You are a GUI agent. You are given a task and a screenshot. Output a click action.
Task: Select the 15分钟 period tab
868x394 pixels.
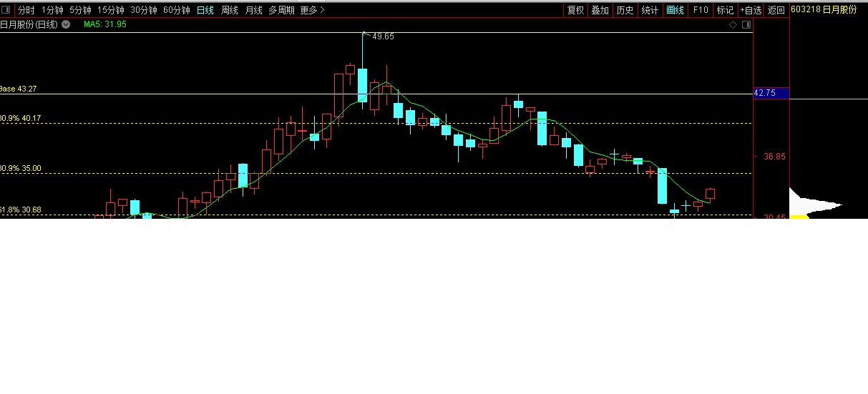(x=110, y=10)
